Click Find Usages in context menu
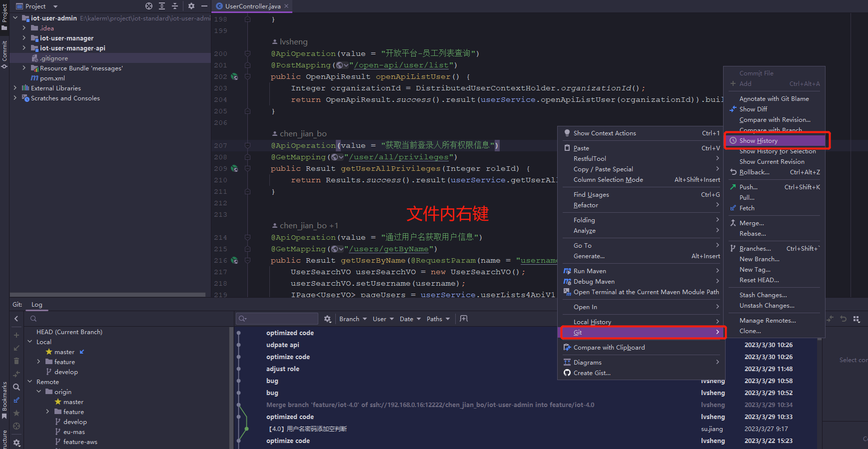Image resolution: width=868 pixels, height=449 pixels. point(642,195)
